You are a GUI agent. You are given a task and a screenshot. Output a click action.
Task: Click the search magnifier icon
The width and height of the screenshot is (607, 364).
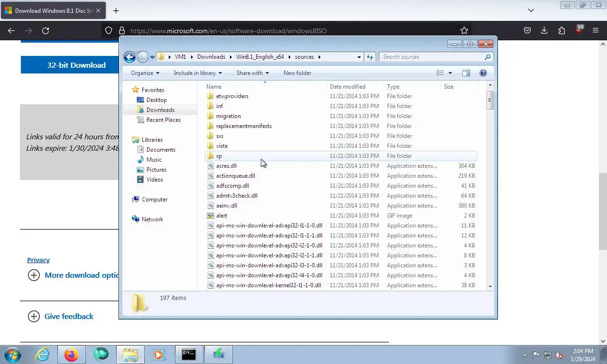[487, 57]
